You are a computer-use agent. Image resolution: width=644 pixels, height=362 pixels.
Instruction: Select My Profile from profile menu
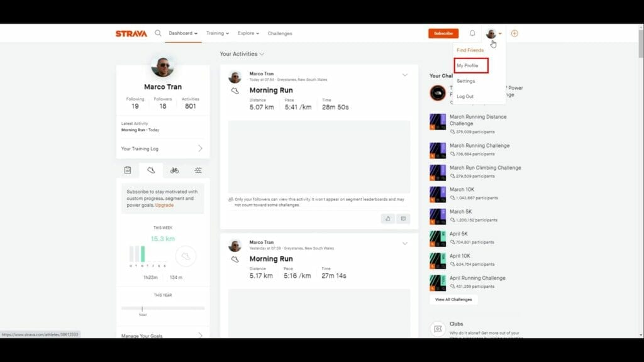[470, 65]
